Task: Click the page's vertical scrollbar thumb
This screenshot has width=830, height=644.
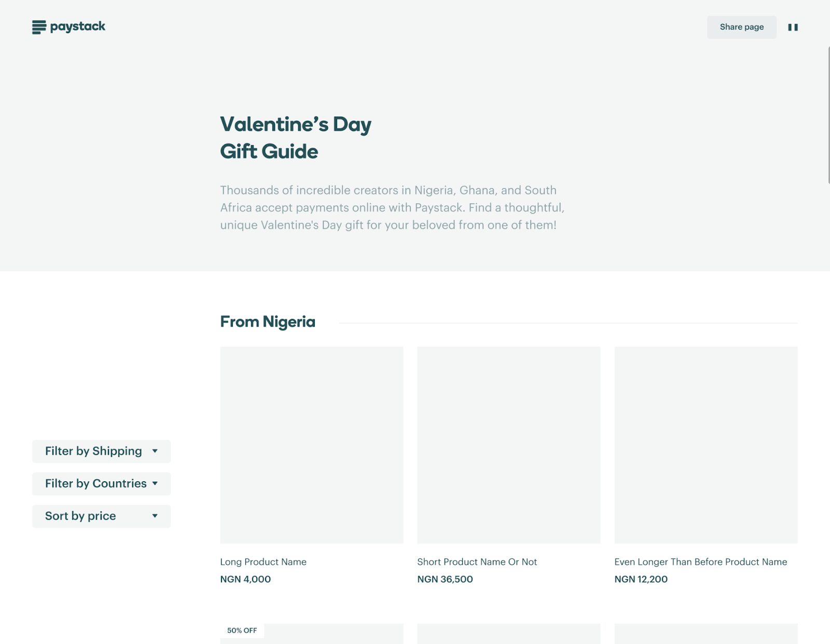Action: click(828, 115)
